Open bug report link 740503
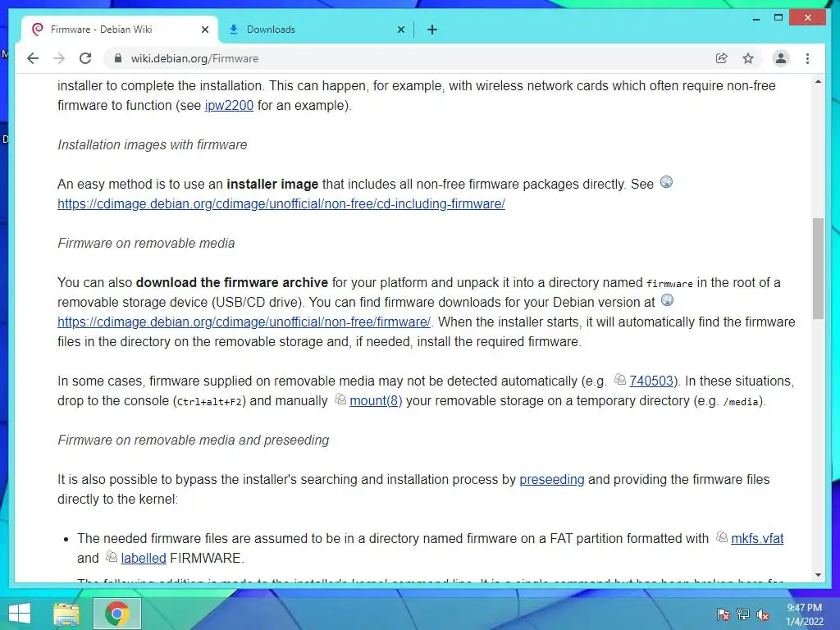The image size is (840, 630). [651, 381]
